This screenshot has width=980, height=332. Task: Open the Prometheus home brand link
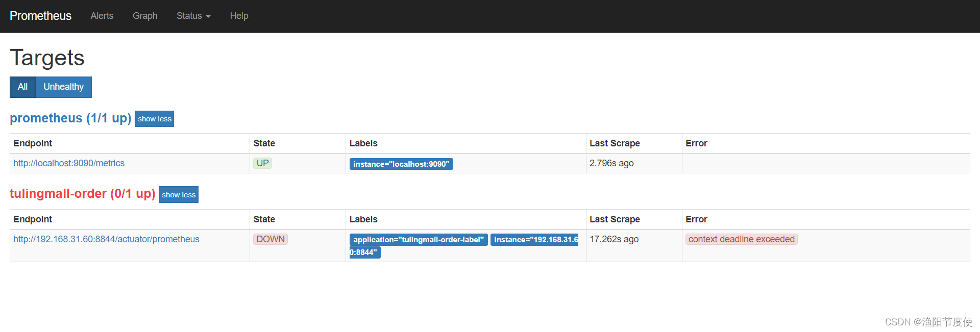pyautogui.click(x=40, y=16)
